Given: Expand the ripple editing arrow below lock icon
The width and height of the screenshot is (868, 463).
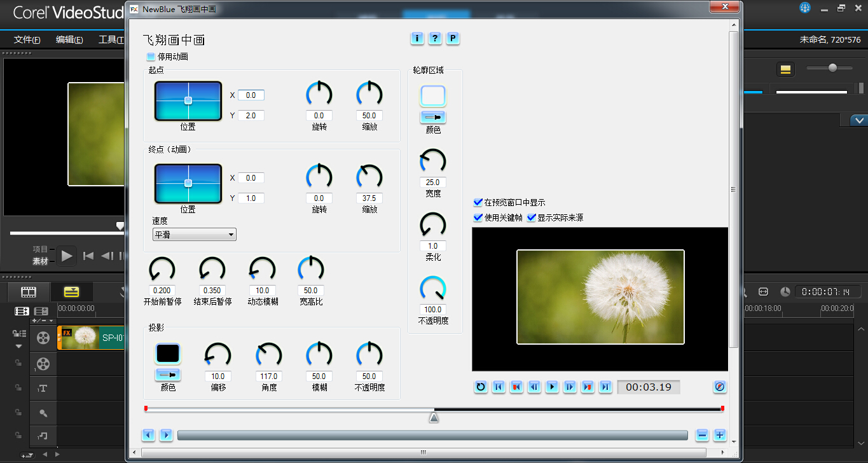Looking at the screenshot, I should pos(18,347).
